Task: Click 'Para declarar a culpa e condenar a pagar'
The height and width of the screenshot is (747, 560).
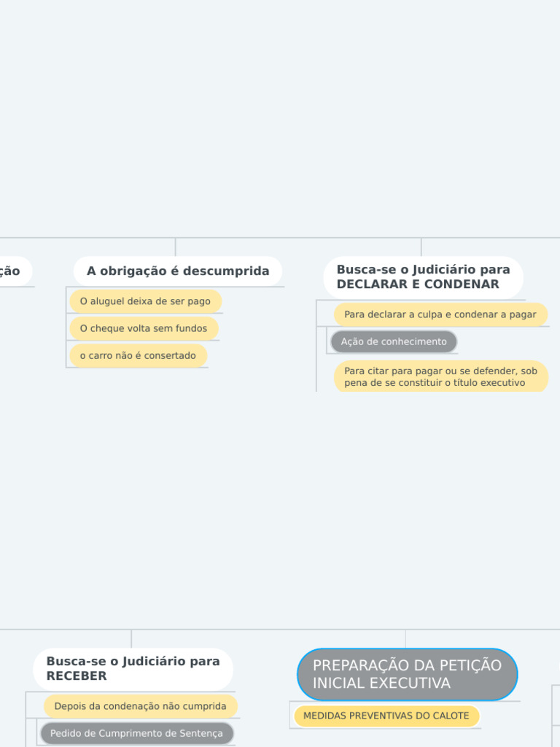Action: 440,314
